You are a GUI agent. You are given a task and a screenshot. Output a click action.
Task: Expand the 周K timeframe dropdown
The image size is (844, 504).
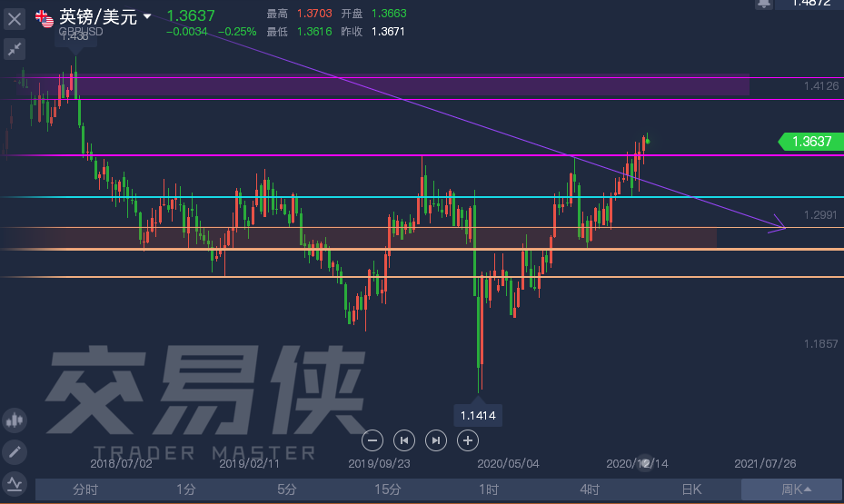click(792, 490)
